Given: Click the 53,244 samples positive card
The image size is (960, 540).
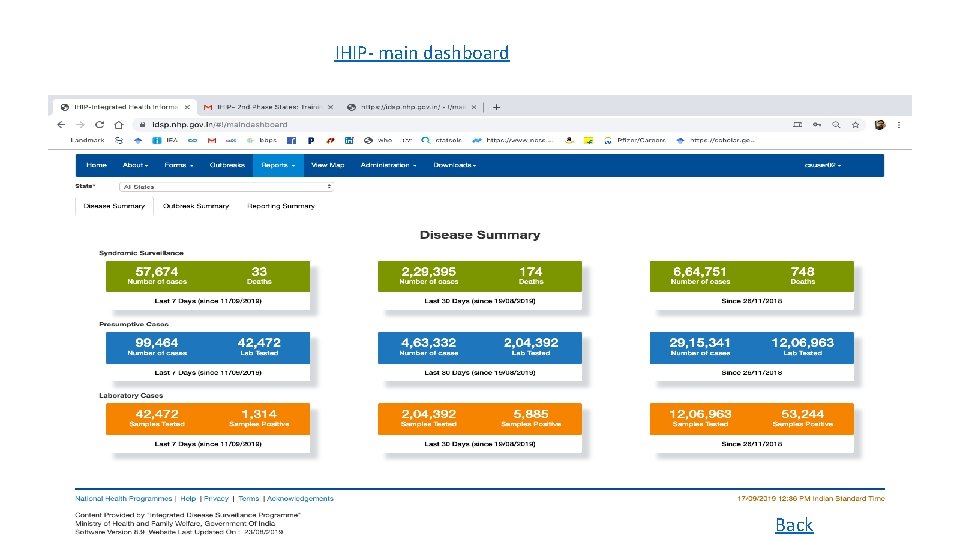Looking at the screenshot, I should (x=752, y=428).
